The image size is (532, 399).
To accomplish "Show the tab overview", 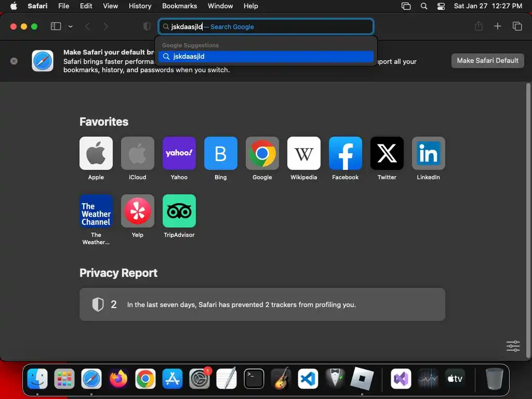I will 517,26.
